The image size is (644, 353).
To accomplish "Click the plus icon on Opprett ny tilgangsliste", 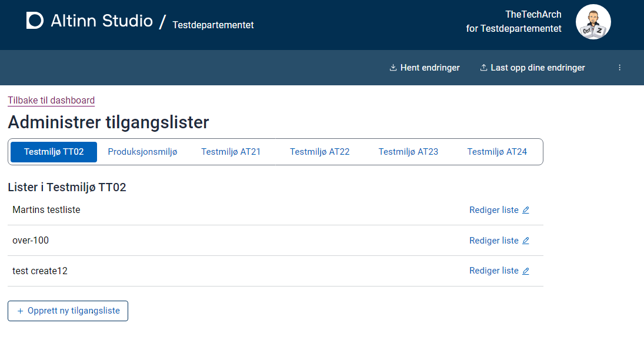I will coord(21,311).
